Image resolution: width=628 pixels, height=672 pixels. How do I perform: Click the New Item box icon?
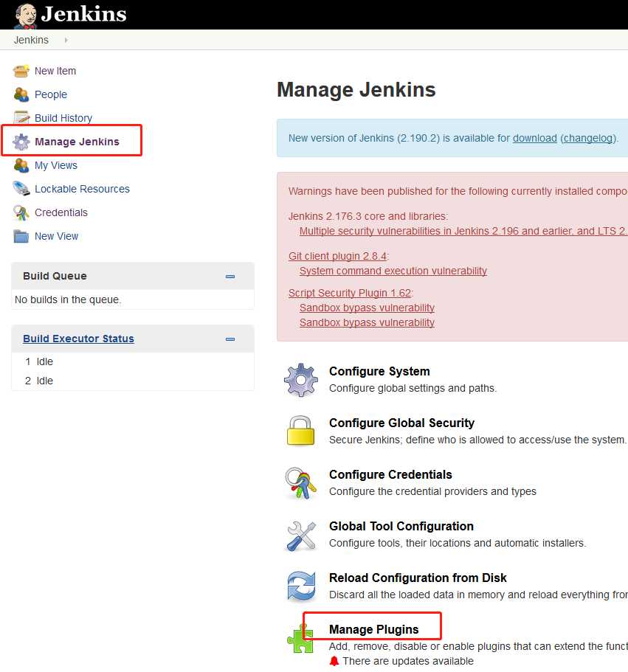tap(21, 71)
